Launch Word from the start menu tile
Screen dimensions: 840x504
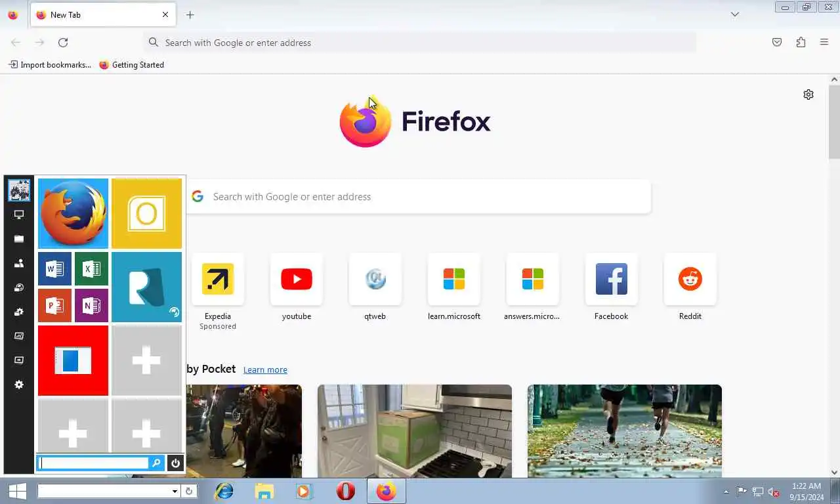pos(54,268)
